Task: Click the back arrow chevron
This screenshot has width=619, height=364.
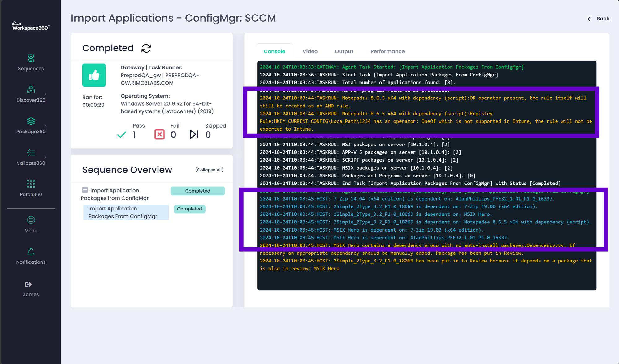Action: [x=589, y=19]
